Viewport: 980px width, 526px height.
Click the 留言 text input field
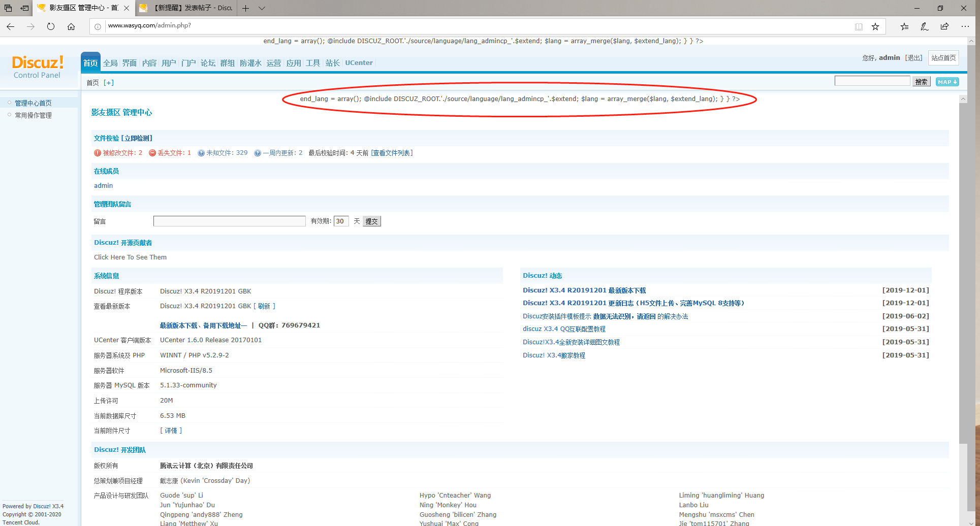(x=229, y=221)
